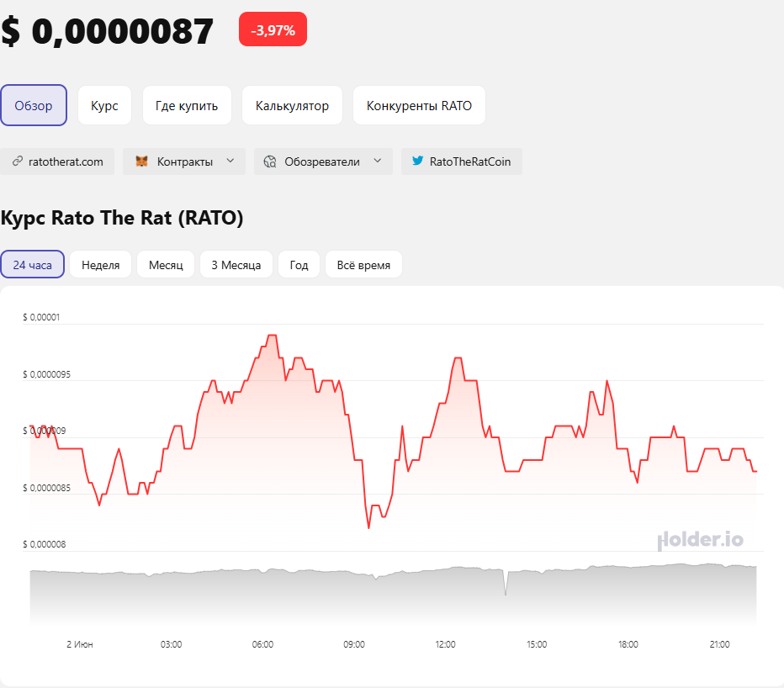The width and height of the screenshot is (784, 688).
Task: Click the link icon beside ratotherat.com
Action: (x=17, y=161)
